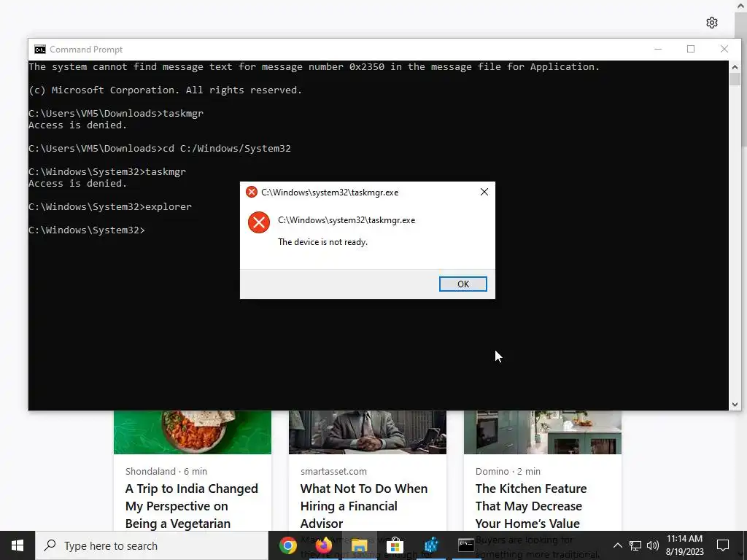Image resolution: width=747 pixels, height=560 pixels.
Task: Open Firefox from the taskbar
Action: (x=324, y=545)
